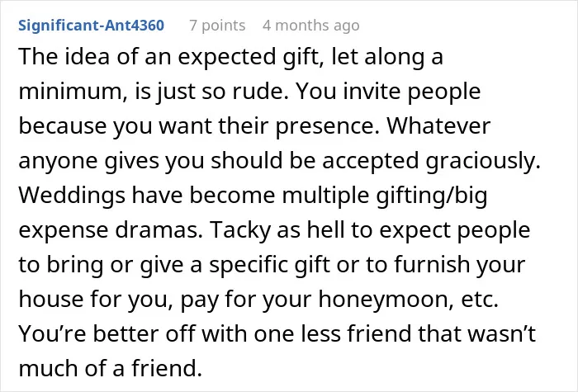
Task: Click the final words 'much of a friend'
Action: tap(110, 368)
